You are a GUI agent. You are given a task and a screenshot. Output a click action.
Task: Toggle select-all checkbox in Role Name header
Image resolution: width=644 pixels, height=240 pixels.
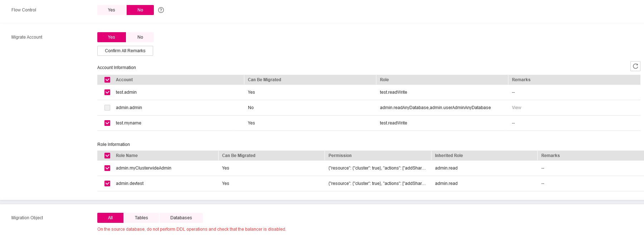pyautogui.click(x=107, y=156)
